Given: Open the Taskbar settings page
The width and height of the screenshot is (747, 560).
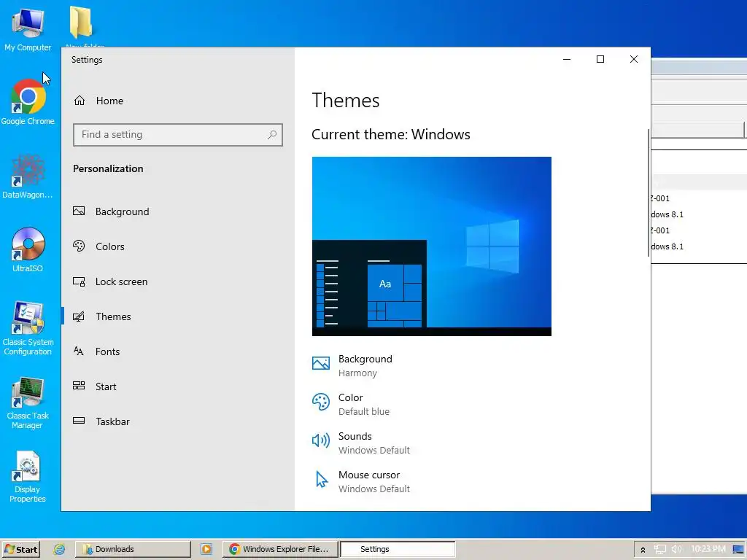Looking at the screenshot, I should pyautogui.click(x=177, y=421).
